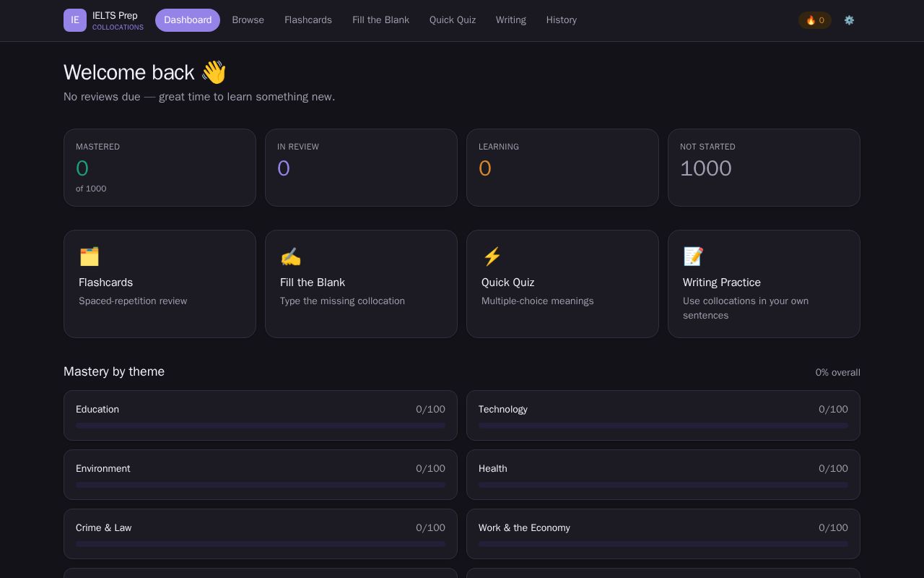Screen dimensions: 924x578
Task: Select the Environment theme label
Action: point(103,468)
